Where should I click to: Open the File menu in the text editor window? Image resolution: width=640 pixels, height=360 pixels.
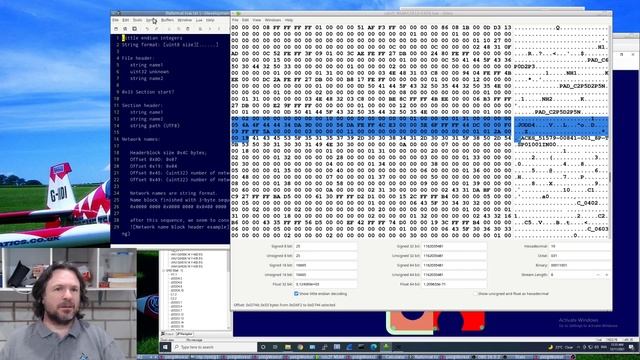116,20
